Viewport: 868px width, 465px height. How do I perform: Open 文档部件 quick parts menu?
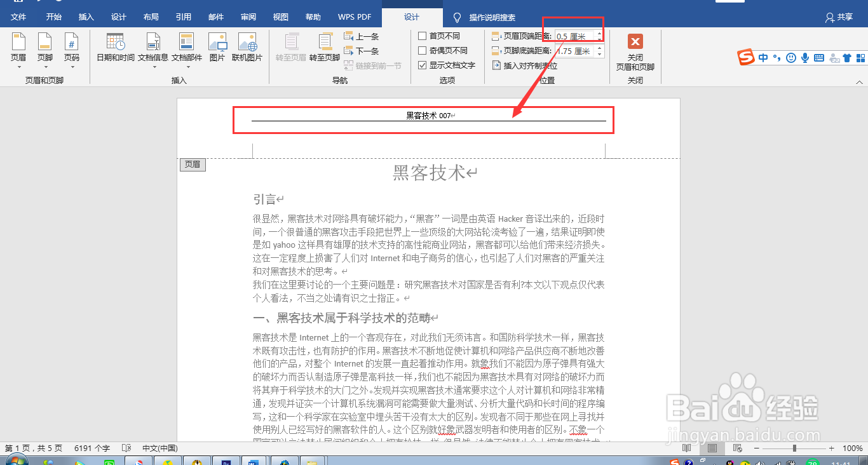[x=186, y=50]
